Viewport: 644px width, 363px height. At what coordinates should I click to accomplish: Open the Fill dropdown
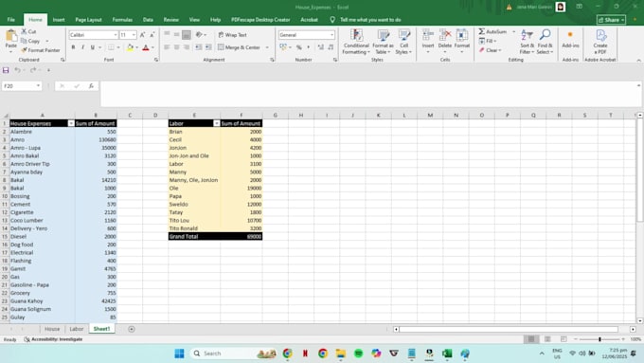click(x=488, y=41)
